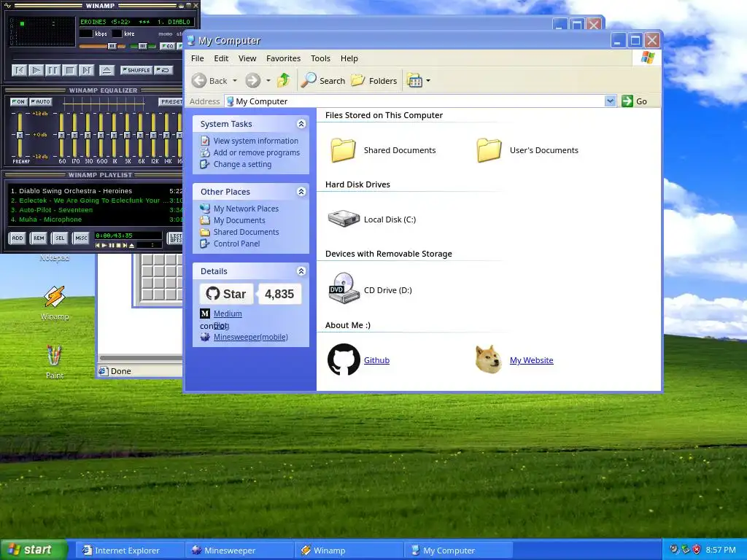Screen dimensions: 747x560
Task: Open the Back history dropdown arrow
Action: [x=235, y=81]
